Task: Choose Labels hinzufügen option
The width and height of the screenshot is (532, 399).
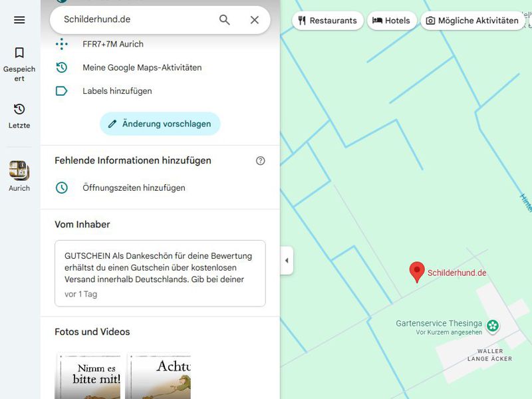Action: (x=117, y=91)
